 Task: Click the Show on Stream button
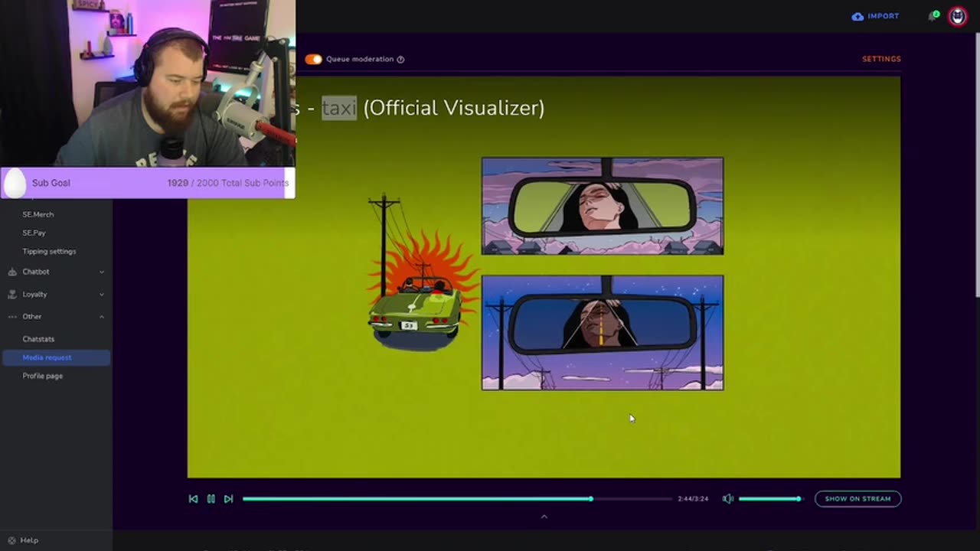pyautogui.click(x=857, y=499)
